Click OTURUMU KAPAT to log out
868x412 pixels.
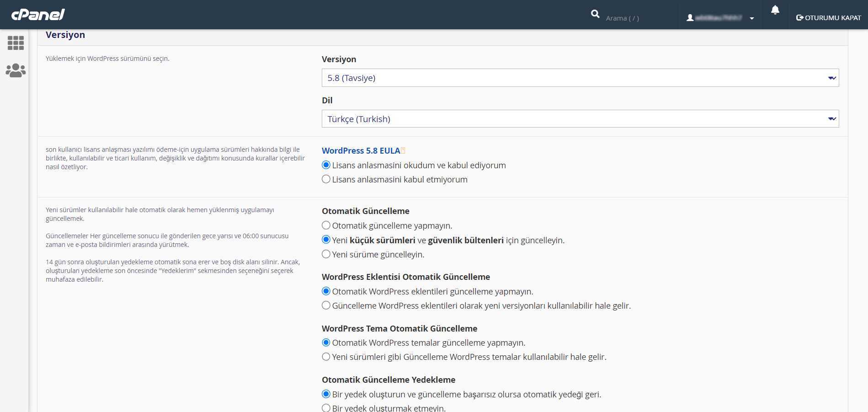[828, 18]
